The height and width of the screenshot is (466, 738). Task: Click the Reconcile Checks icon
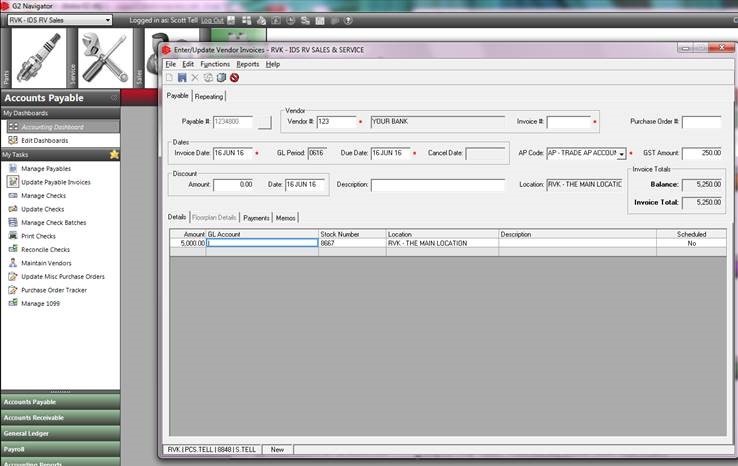pyautogui.click(x=13, y=249)
